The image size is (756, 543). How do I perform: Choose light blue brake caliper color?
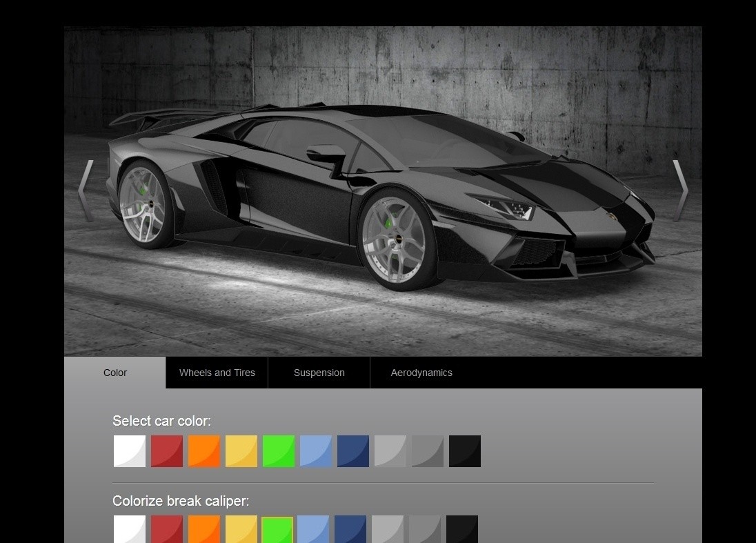[x=313, y=529]
